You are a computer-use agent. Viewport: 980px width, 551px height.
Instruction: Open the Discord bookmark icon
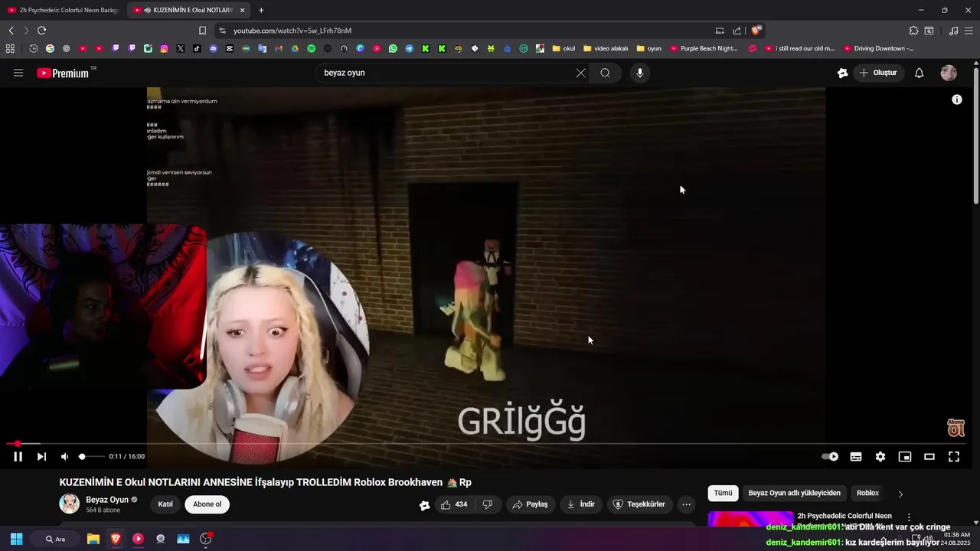coord(213,48)
